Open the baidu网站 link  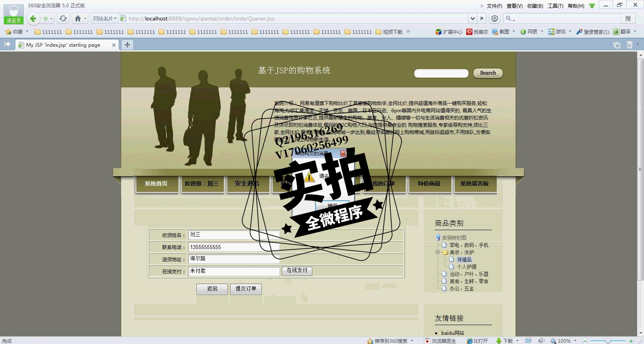(452, 333)
